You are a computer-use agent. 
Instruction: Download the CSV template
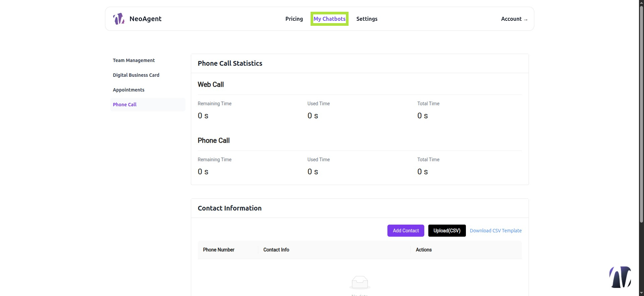pyautogui.click(x=495, y=231)
